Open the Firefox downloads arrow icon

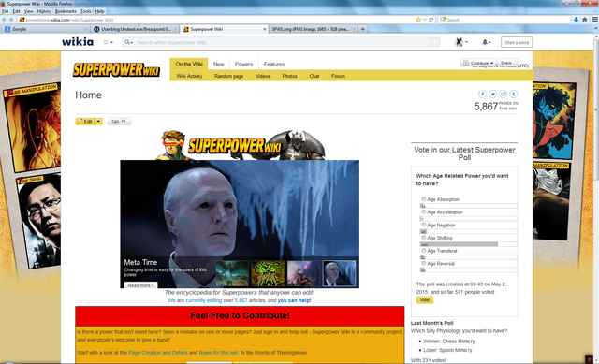(576, 20)
